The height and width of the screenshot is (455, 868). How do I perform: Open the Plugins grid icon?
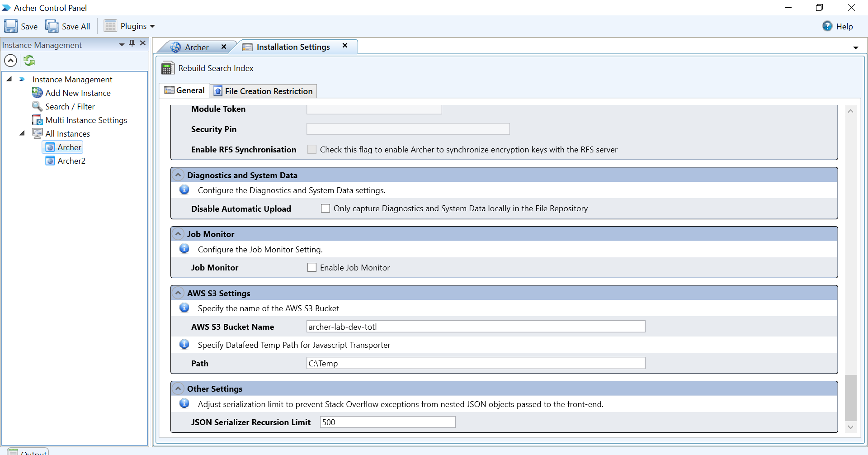110,26
